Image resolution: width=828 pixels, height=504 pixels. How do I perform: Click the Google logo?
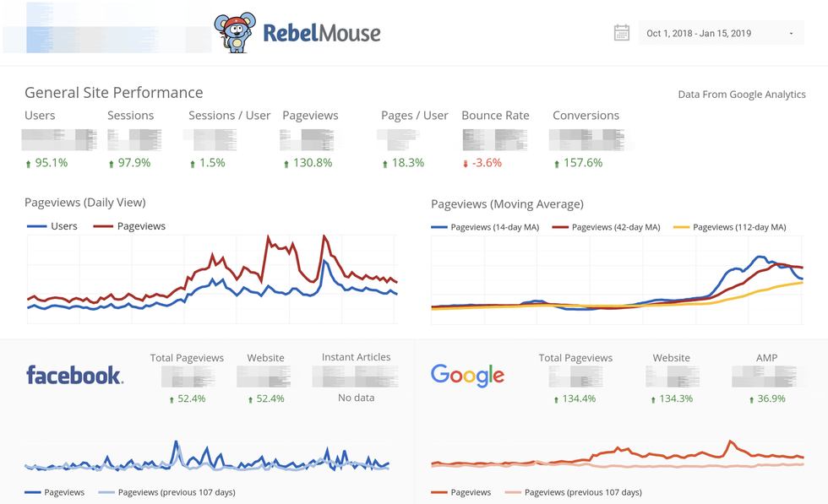pyautogui.click(x=467, y=375)
